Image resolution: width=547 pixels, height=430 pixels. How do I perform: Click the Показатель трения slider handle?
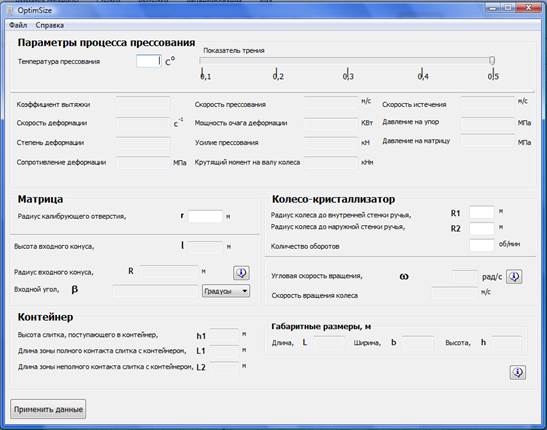(492, 61)
